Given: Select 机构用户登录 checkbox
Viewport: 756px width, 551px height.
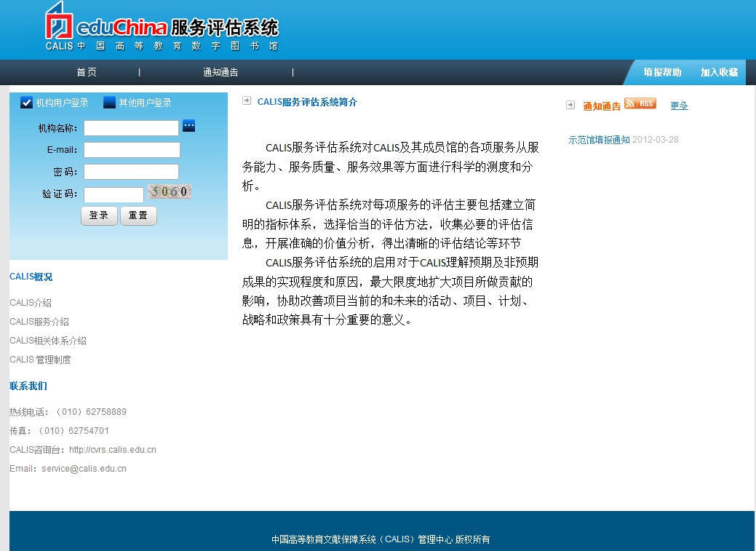Looking at the screenshot, I should click(x=26, y=103).
